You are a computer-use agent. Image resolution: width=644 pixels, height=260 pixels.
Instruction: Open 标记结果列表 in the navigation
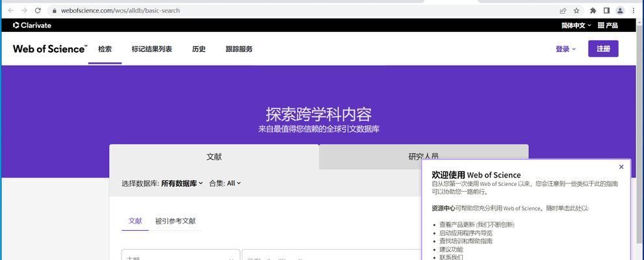[x=151, y=49]
